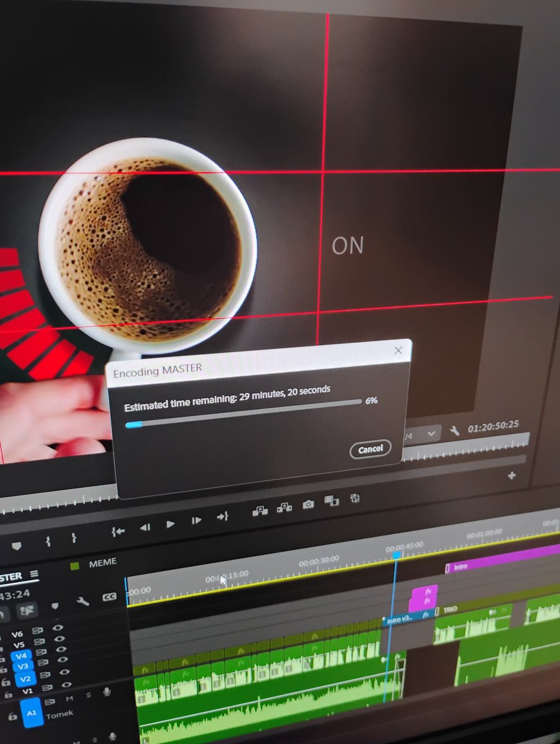Select the MASTER sequence tab

pos(11,577)
